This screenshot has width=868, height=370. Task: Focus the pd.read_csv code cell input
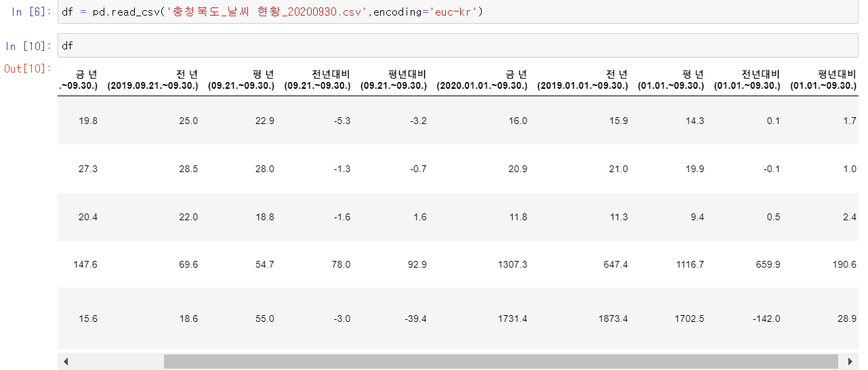458,13
